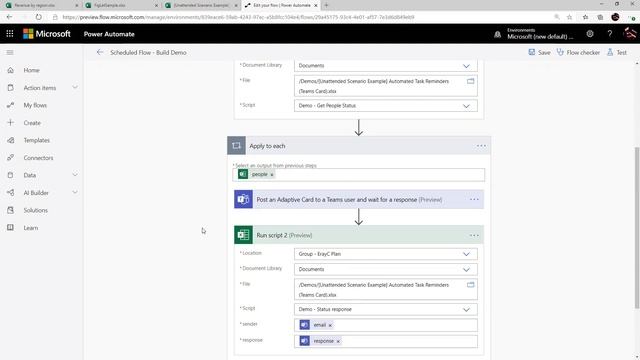
Task: Open Learn in the sidebar
Action: point(31,228)
